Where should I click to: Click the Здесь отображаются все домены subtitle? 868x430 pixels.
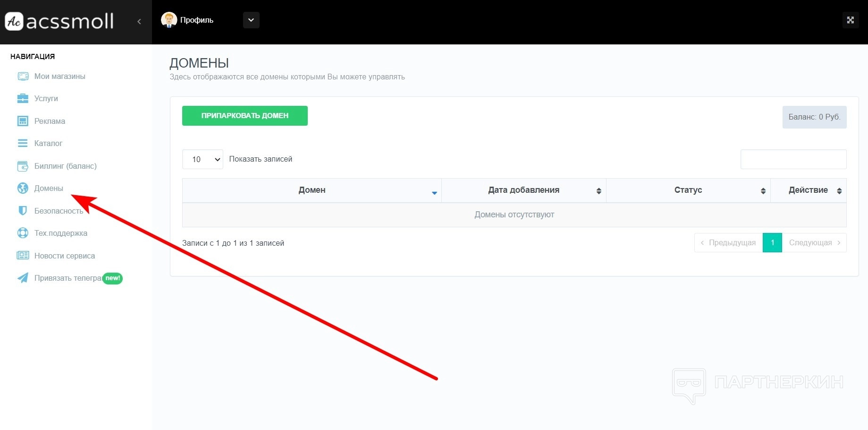[287, 77]
